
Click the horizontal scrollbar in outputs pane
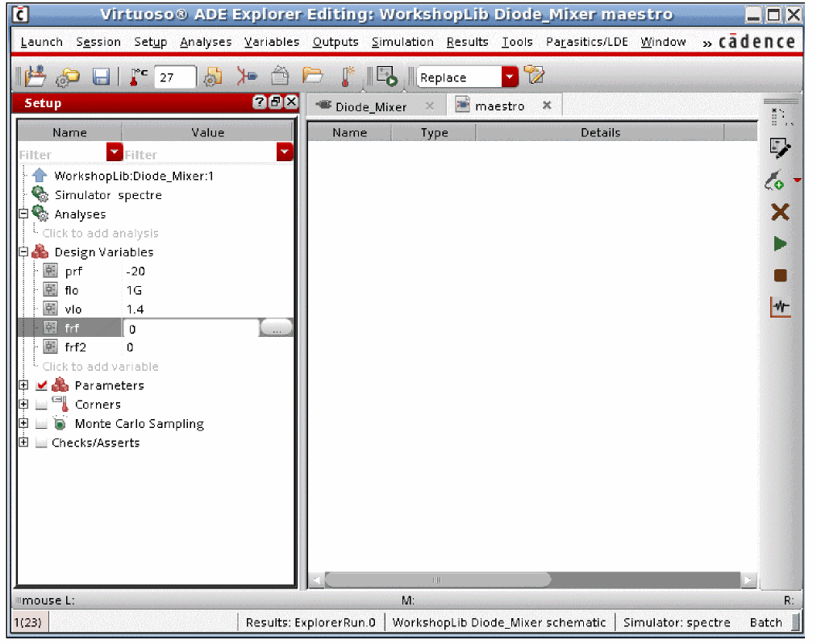coord(437,580)
